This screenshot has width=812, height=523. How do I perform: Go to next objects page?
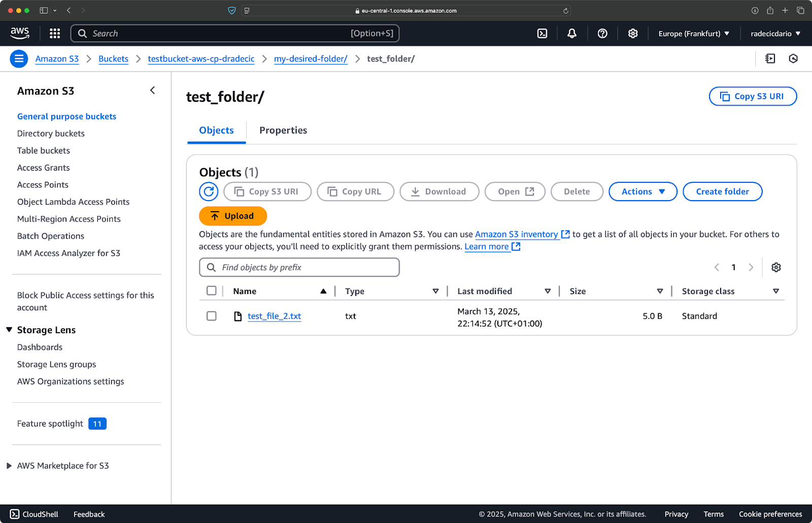(751, 267)
